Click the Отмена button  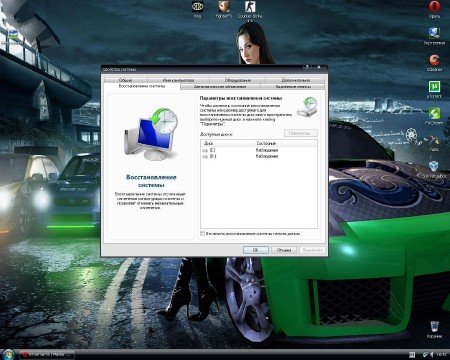click(284, 250)
